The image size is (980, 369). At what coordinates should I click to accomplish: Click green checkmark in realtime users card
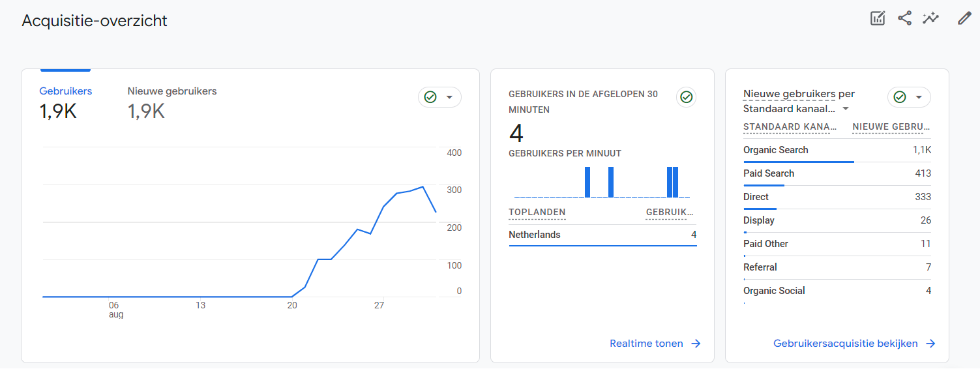[x=686, y=97]
